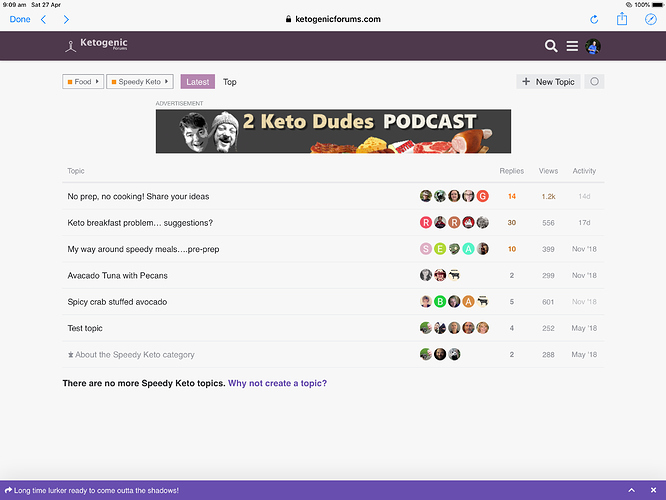The width and height of the screenshot is (666, 500).
Task: Open topic My way around speedy meals
Action: pos(143,249)
